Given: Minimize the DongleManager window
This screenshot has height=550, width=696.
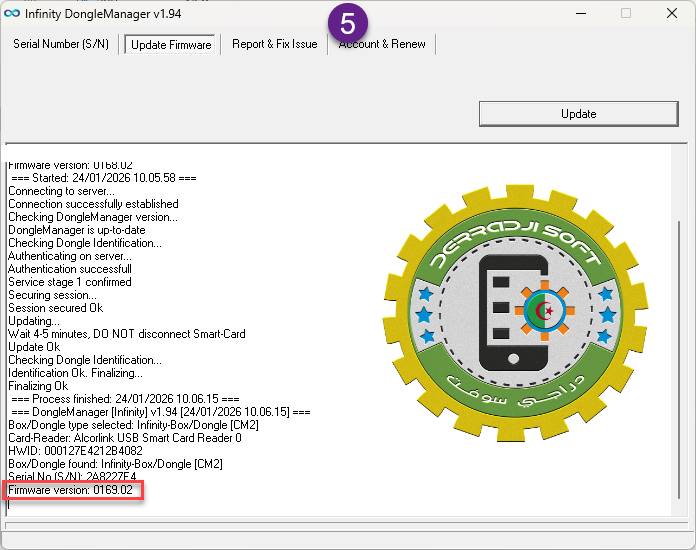Looking at the screenshot, I should [581, 13].
